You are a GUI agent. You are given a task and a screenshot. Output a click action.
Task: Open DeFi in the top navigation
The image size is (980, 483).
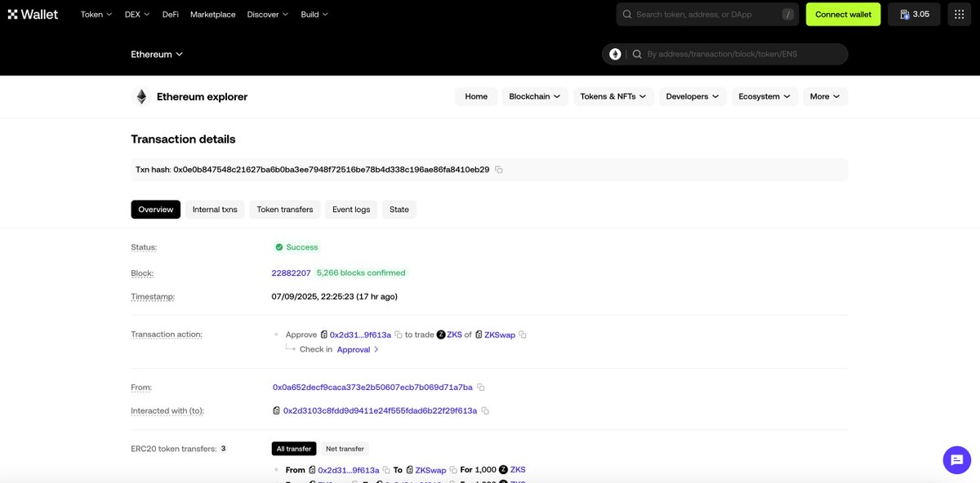tap(171, 14)
